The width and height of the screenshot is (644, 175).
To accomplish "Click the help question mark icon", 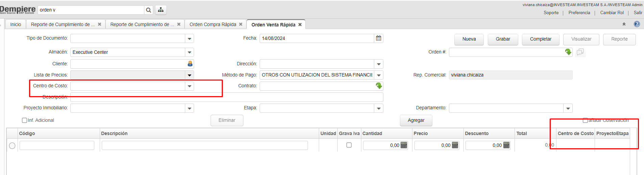I will (x=637, y=24).
